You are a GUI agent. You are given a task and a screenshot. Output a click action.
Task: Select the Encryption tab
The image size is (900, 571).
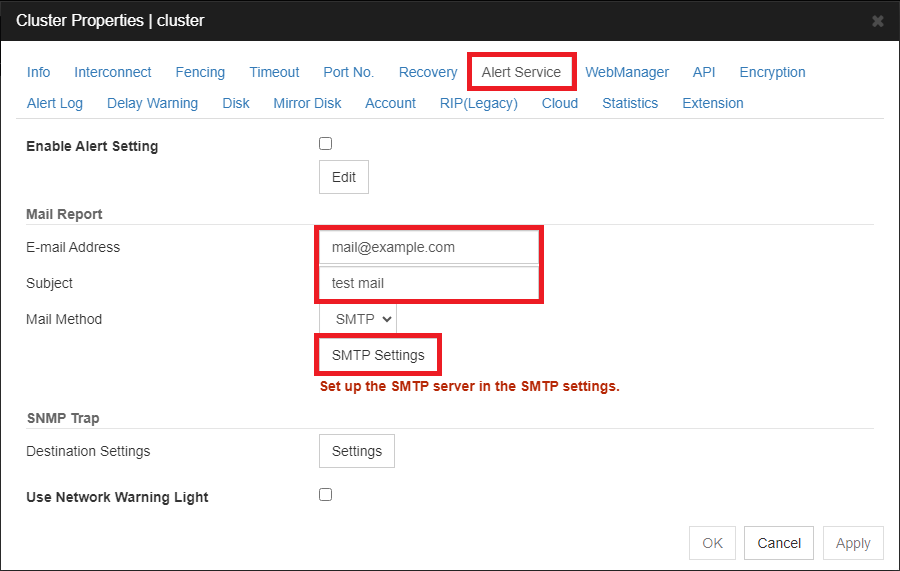[772, 72]
